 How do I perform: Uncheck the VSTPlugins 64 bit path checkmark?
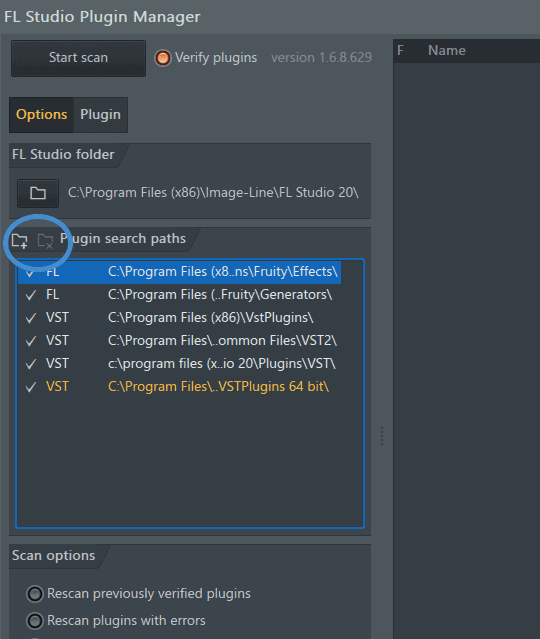pos(31,387)
